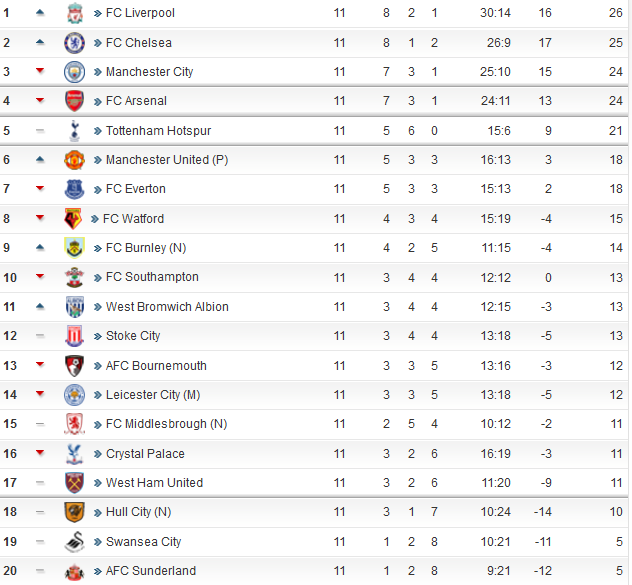Click the Hull City tiger crest
The image size is (632, 585).
tap(75, 512)
